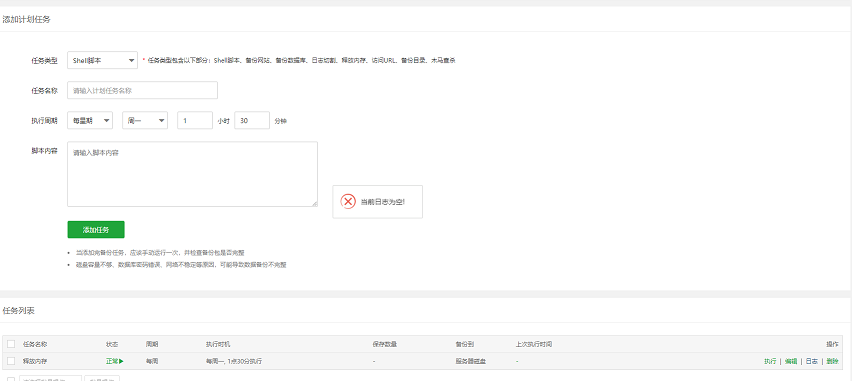Click the 保存数量 column header
Viewport: 852px width, 381px height.
(385, 344)
